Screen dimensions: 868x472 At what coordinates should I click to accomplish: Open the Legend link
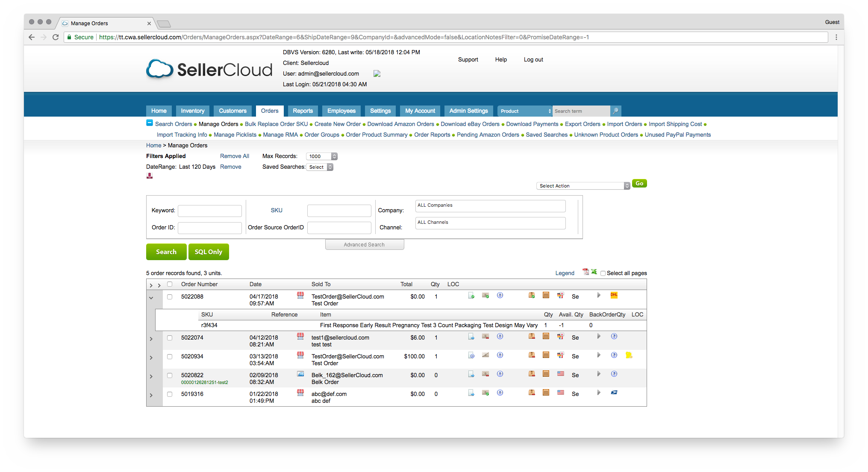tap(565, 273)
